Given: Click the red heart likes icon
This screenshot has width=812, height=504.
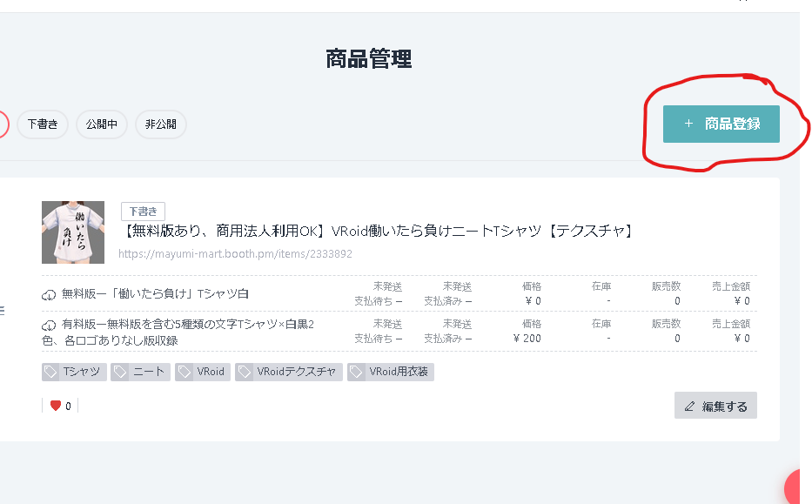Looking at the screenshot, I should (56, 406).
